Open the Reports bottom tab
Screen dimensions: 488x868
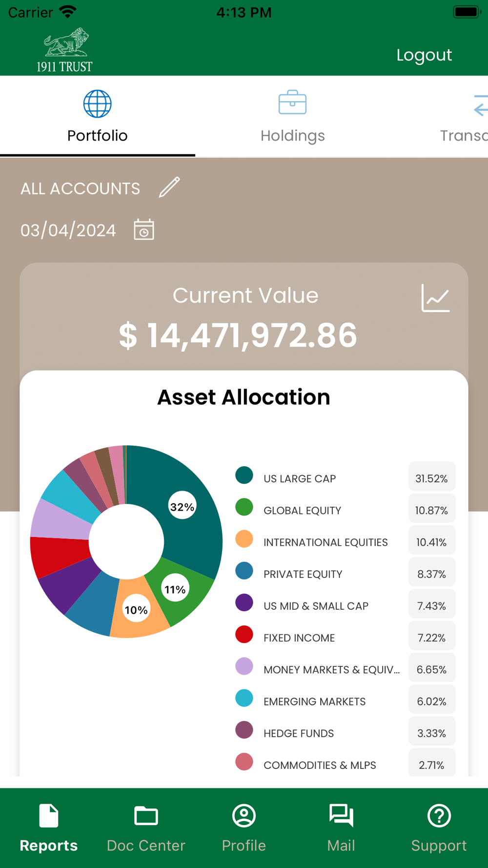[49, 828]
